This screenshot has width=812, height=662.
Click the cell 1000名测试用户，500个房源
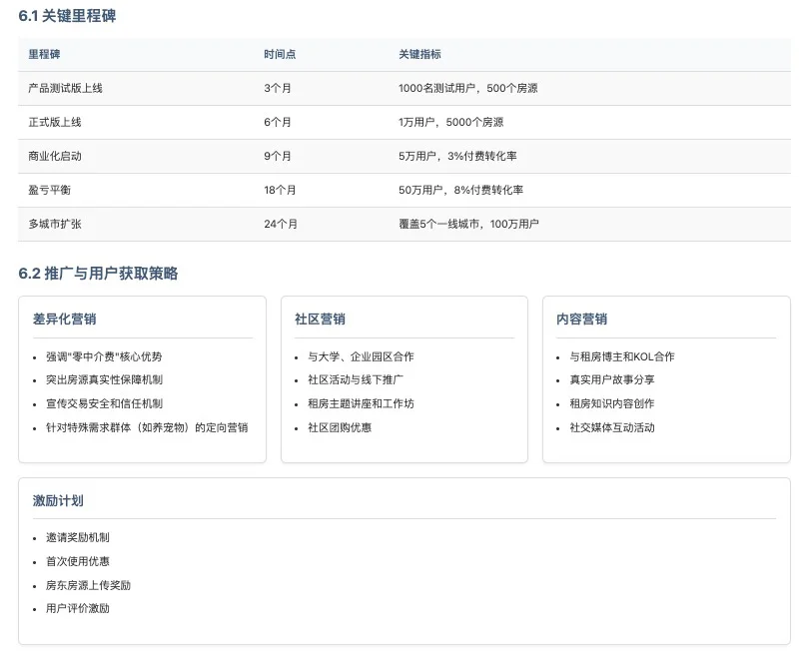(x=468, y=88)
